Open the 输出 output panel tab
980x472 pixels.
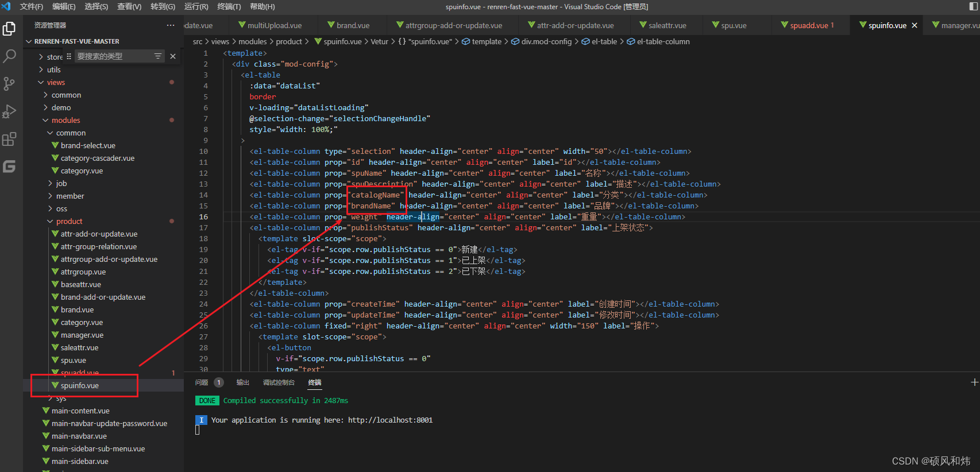click(243, 382)
